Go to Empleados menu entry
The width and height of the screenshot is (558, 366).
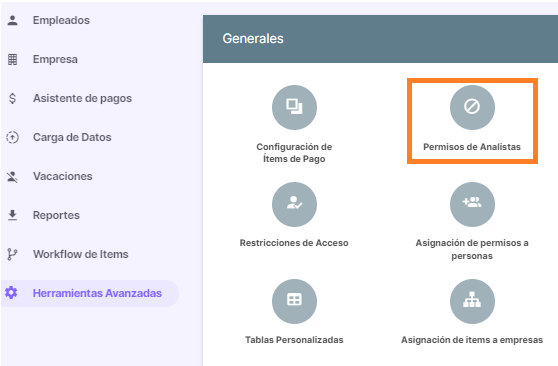[x=61, y=20]
